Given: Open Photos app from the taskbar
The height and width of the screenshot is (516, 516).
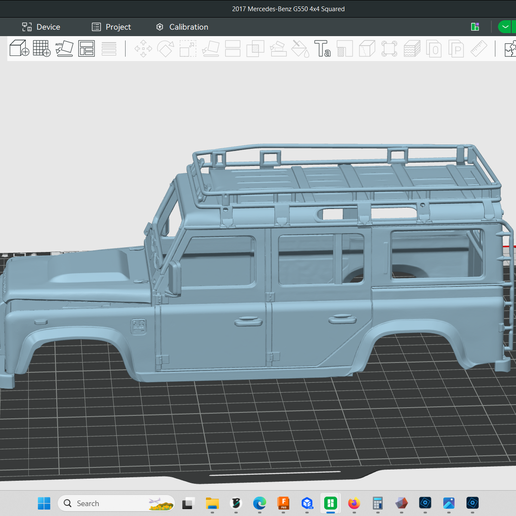Looking at the screenshot, I should point(449,503).
